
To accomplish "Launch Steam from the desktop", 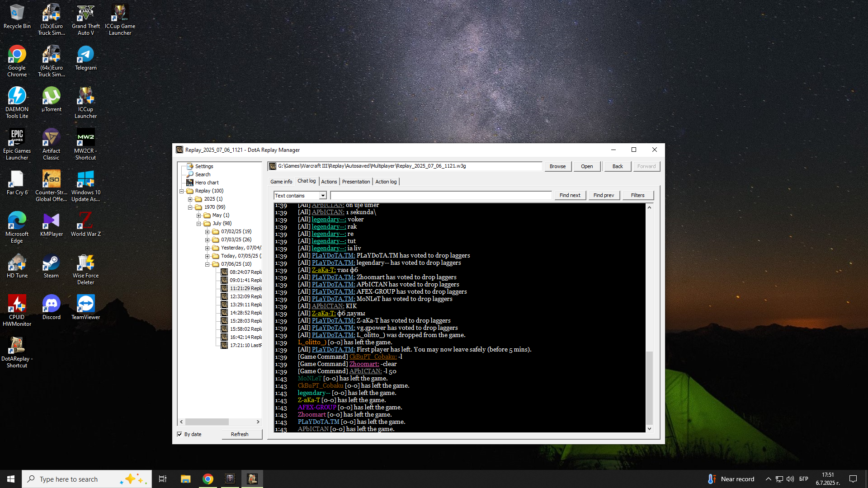I will point(51,266).
